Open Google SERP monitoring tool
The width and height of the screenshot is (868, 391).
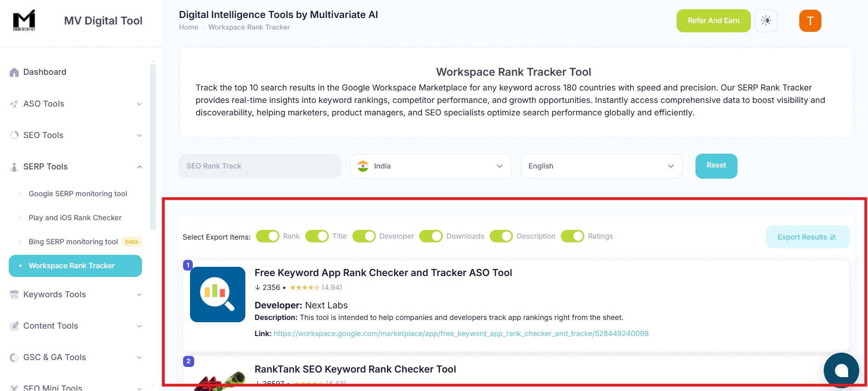pos(78,194)
